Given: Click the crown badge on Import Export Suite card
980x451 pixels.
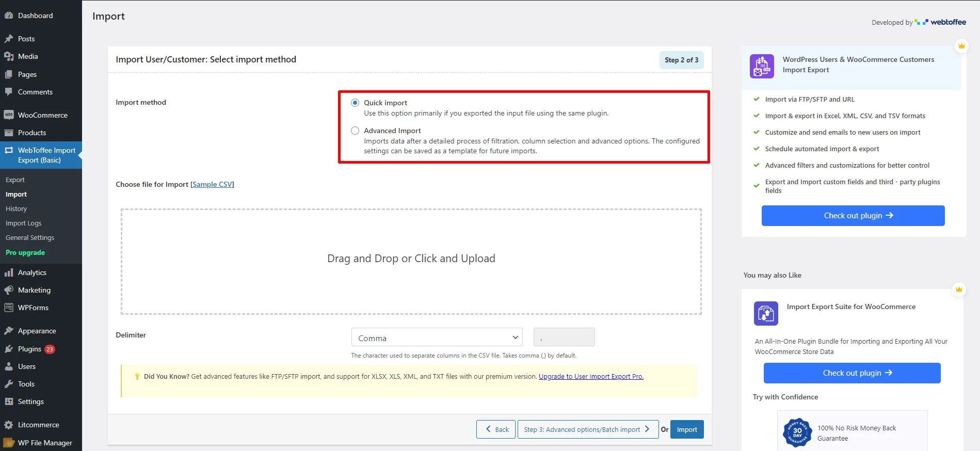Looking at the screenshot, I should [x=959, y=289].
